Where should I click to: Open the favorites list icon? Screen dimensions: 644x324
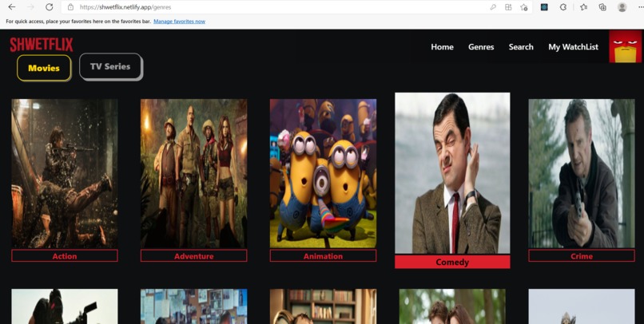point(583,7)
